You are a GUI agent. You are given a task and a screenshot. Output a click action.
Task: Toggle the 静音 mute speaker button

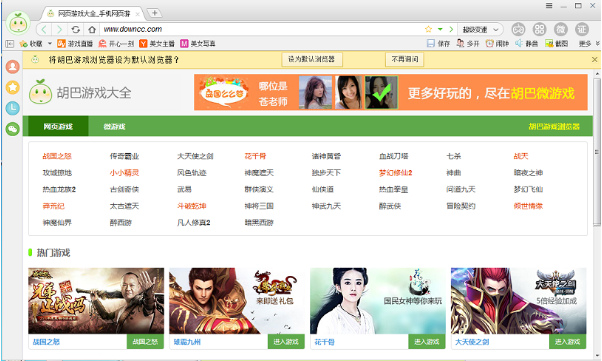(526, 43)
